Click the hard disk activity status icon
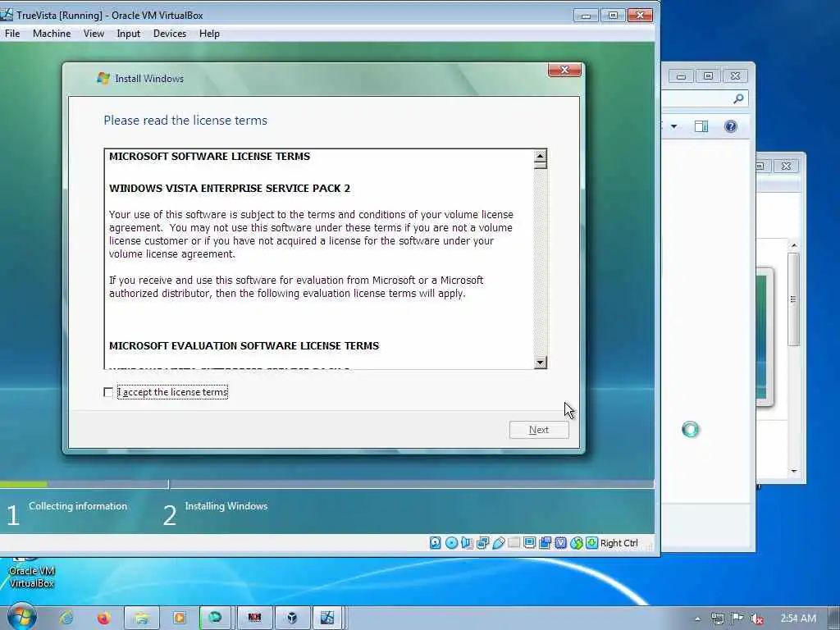The image size is (840, 630). pos(435,543)
